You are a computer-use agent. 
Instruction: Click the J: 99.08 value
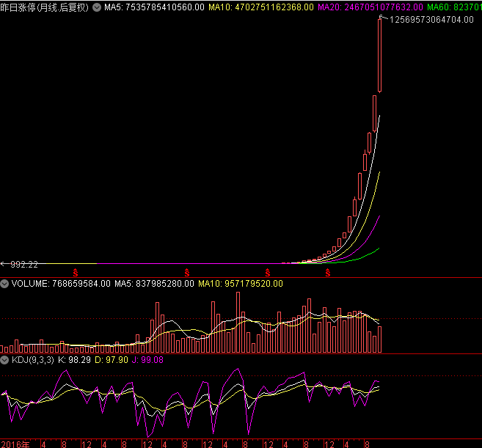(x=147, y=360)
